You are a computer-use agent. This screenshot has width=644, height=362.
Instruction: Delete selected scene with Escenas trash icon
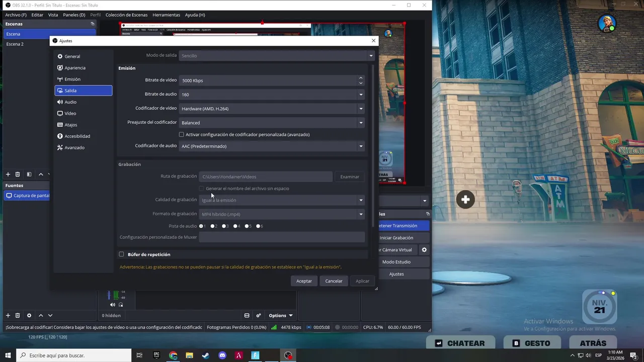[x=18, y=174]
